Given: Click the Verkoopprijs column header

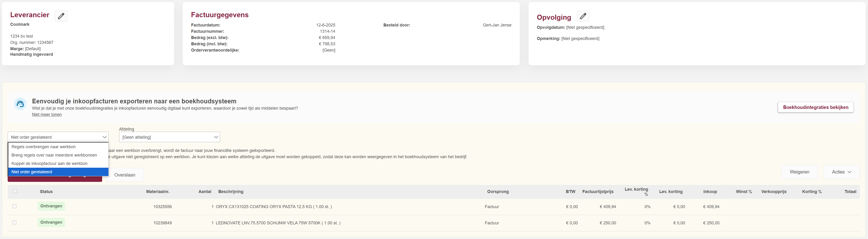Looking at the screenshot, I should point(774,191).
